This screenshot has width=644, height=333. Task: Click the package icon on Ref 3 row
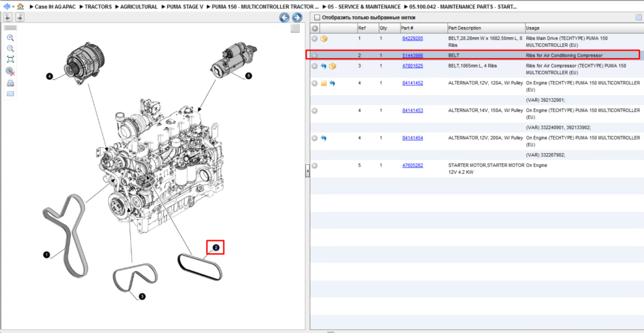(332, 66)
